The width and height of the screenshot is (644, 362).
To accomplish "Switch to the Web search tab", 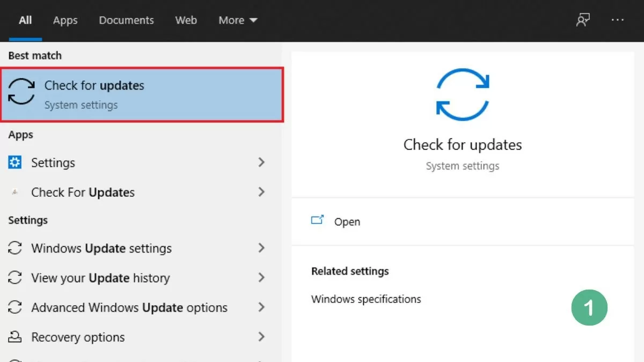I will coord(186,20).
